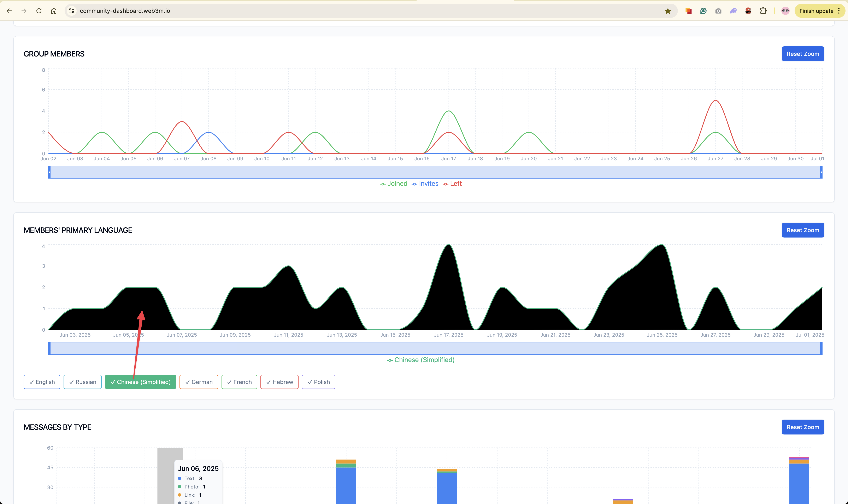Click the camera screenshot extension icon
Image resolution: width=848 pixels, height=504 pixels.
718,11
